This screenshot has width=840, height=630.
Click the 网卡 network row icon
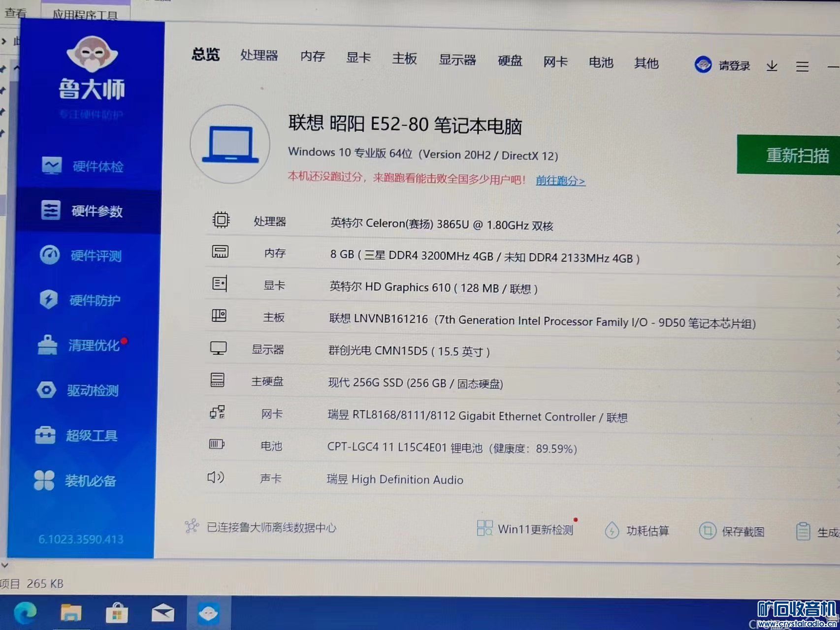click(x=217, y=412)
